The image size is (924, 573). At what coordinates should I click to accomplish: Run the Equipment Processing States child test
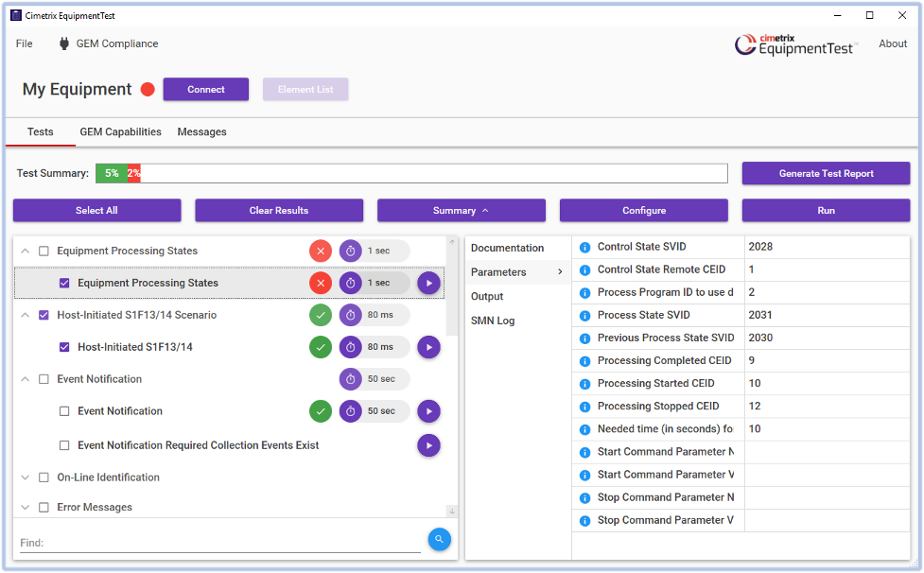[x=429, y=284]
